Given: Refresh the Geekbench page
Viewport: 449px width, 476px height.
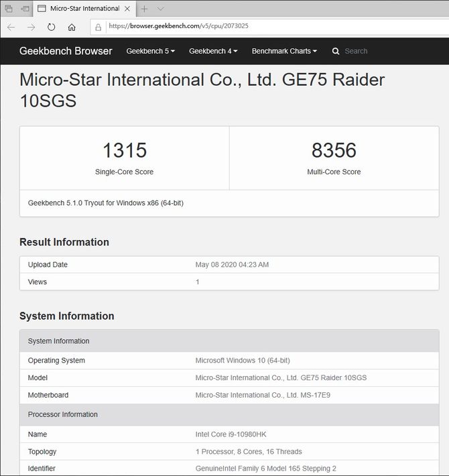Looking at the screenshot, I should pyautogui.click(x=52, y=27).
